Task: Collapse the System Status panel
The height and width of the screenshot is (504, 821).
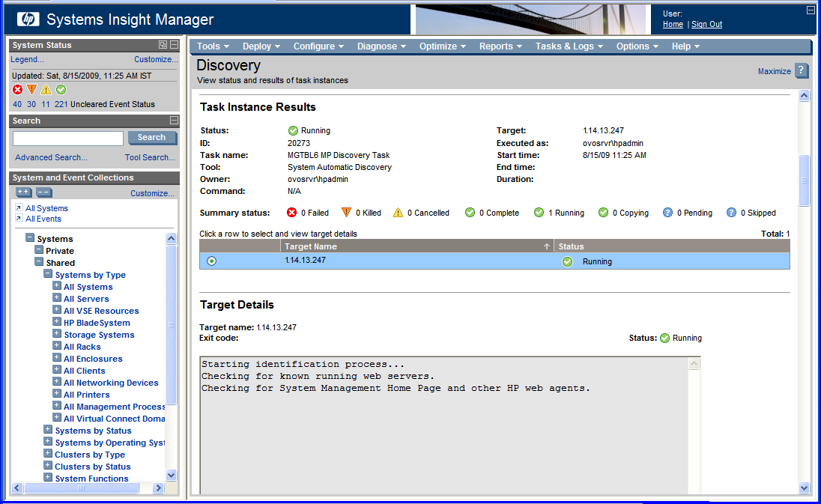Action: [x=174, y=45]
